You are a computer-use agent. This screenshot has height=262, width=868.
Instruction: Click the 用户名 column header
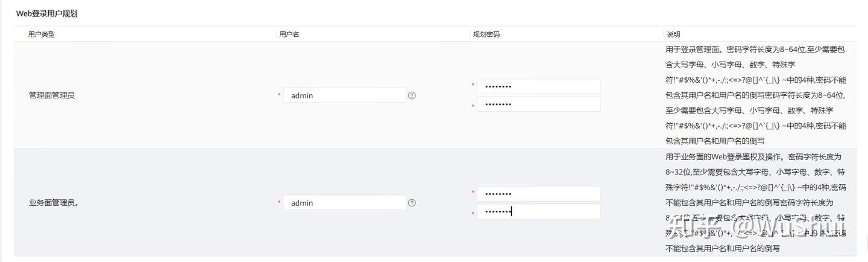pyautogui.click(x=289, y=34)
